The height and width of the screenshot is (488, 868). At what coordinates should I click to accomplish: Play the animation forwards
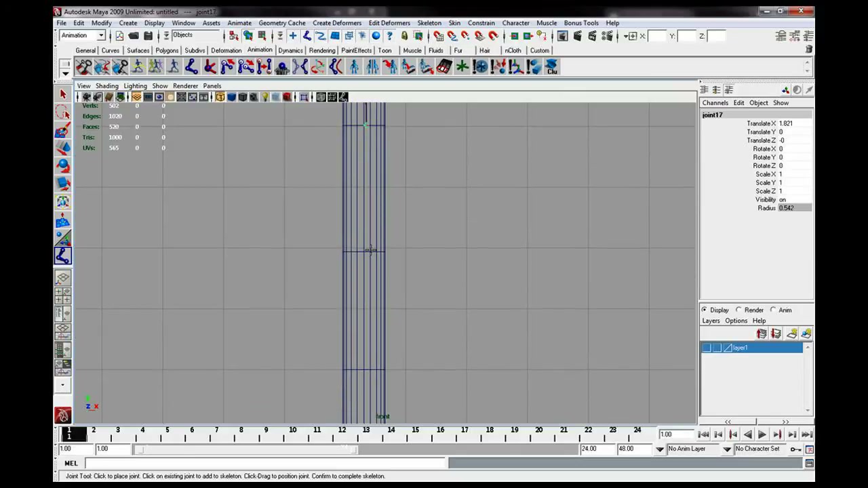[762, 434]
